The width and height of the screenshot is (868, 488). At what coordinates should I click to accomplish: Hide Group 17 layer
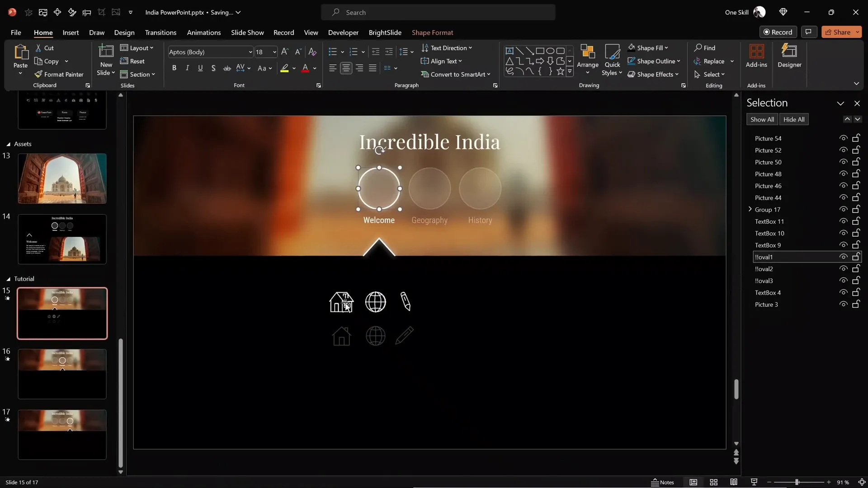point(843,210)
